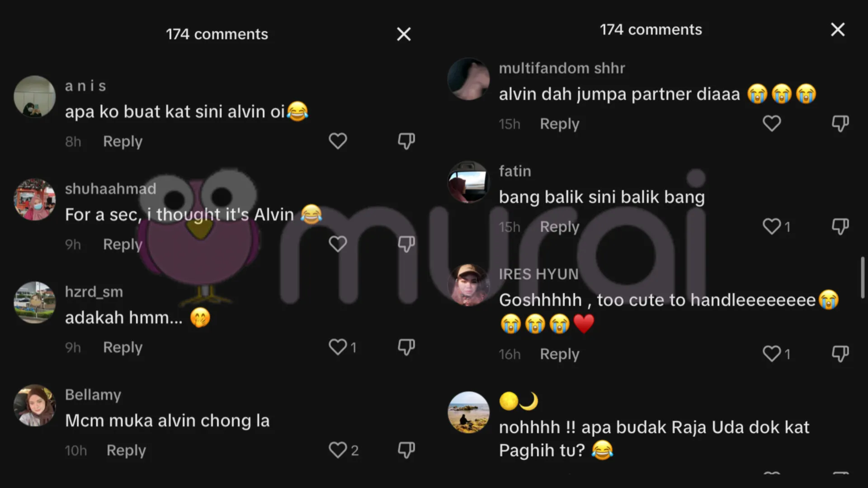This screenshot has height=488, width=868.
Task: Like multifandom shhr's comment
Action: [772, 123]
